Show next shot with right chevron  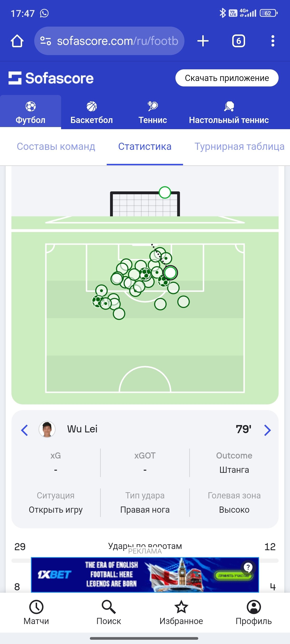(267, 430)
